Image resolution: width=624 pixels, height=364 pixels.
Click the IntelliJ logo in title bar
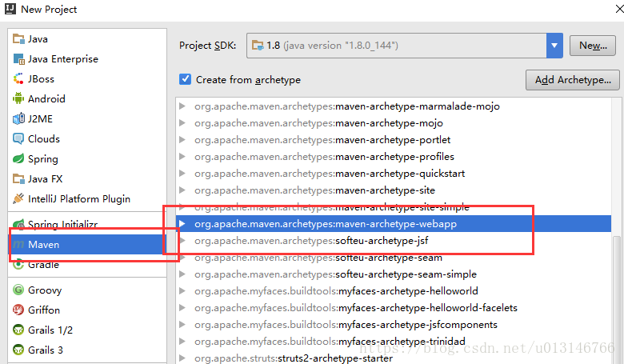click(10, 9)
